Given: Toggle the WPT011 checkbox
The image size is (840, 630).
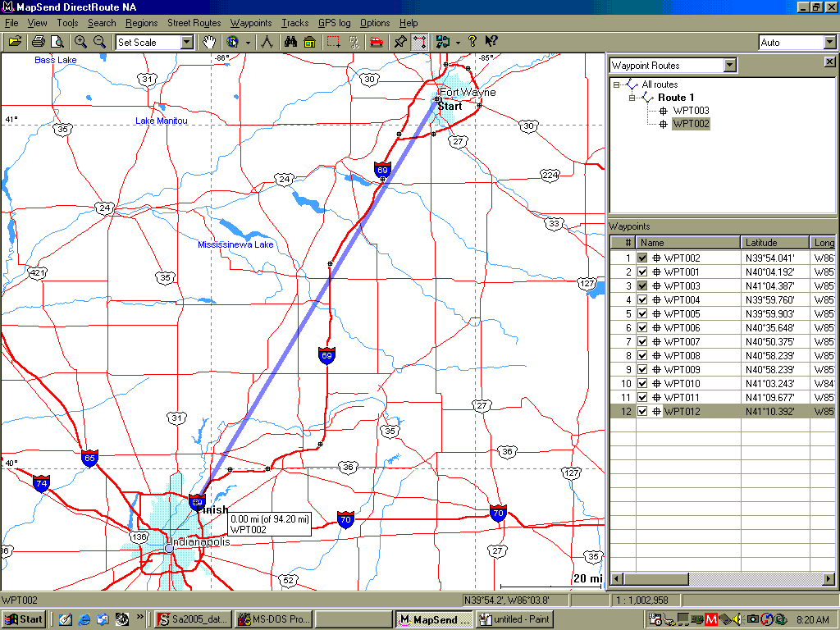Looking at the screenshot, I should 642,397.
